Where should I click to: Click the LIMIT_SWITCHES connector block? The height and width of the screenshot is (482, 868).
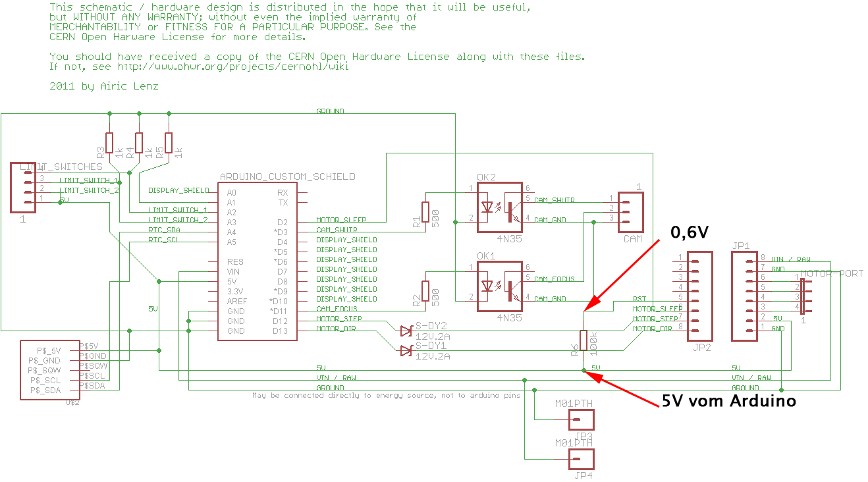point(23,188)
